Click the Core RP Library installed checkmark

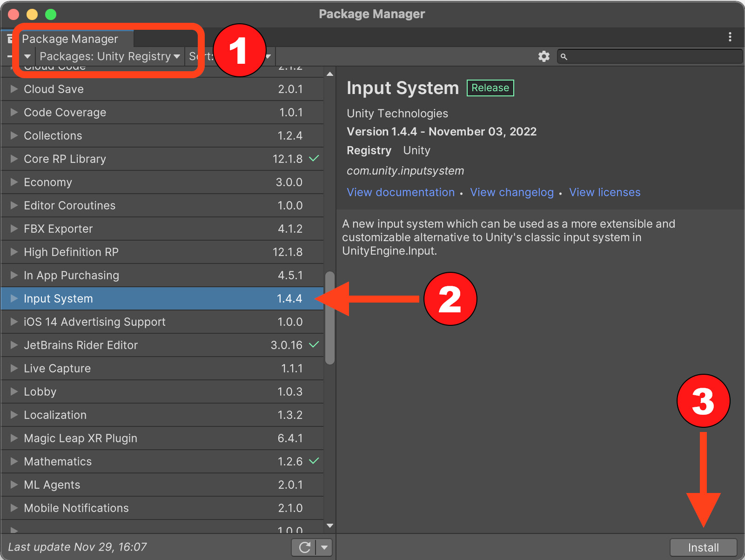[314, 158]
